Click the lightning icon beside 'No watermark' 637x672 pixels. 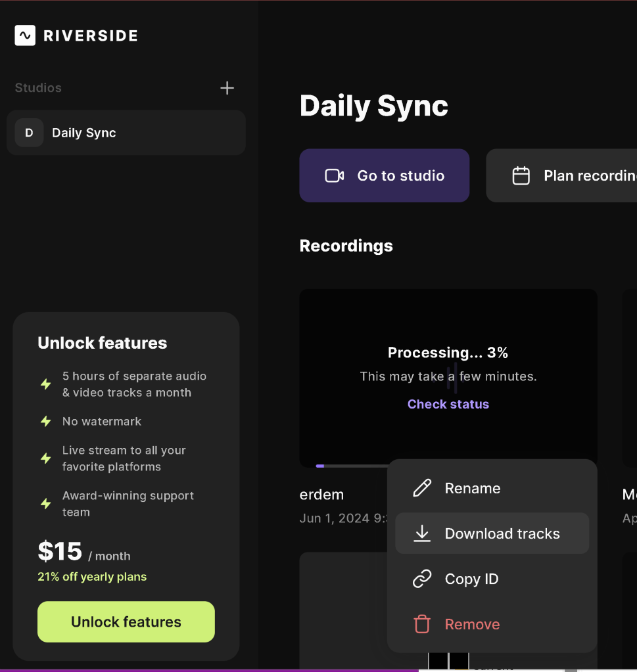point(46,422)
